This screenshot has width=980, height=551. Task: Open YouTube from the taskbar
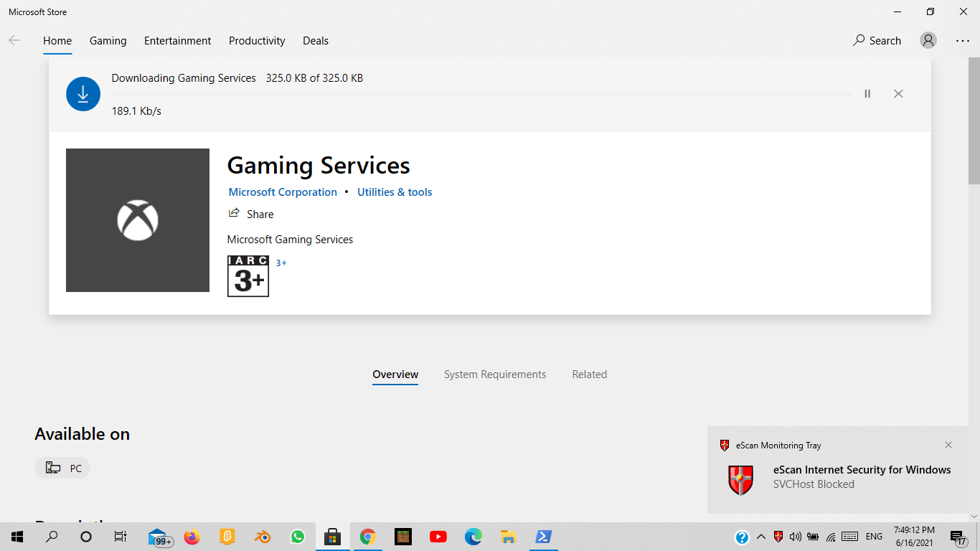[438, 537]
